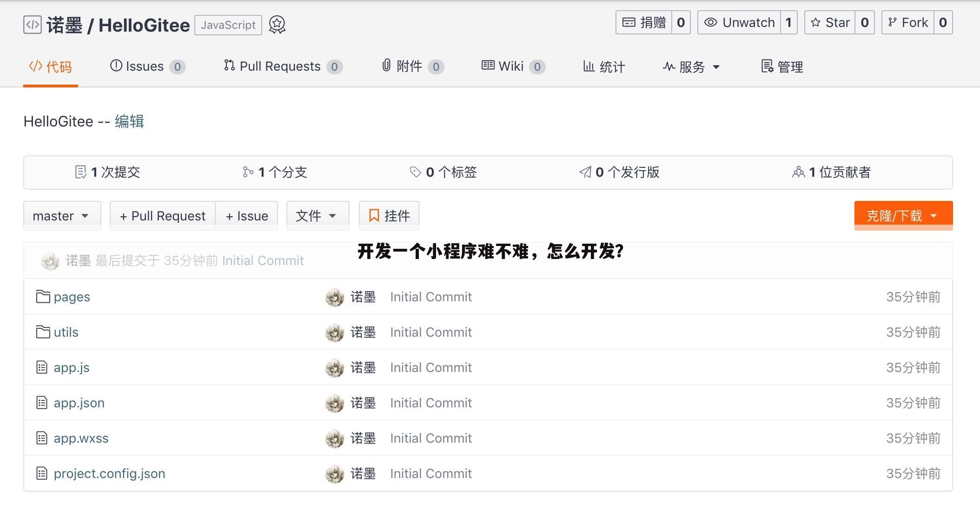Open the pages folder
Screen dimensions: 980x505
pyautogui.click(x=72, y=297)
